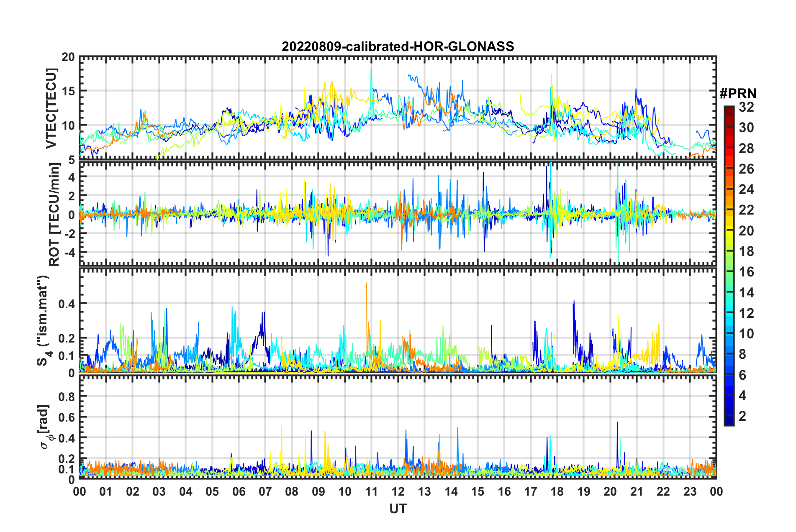Select the "13" hour tick on the UT axis
Viewport: 796px width, 532px height.
tap(424, 491)
